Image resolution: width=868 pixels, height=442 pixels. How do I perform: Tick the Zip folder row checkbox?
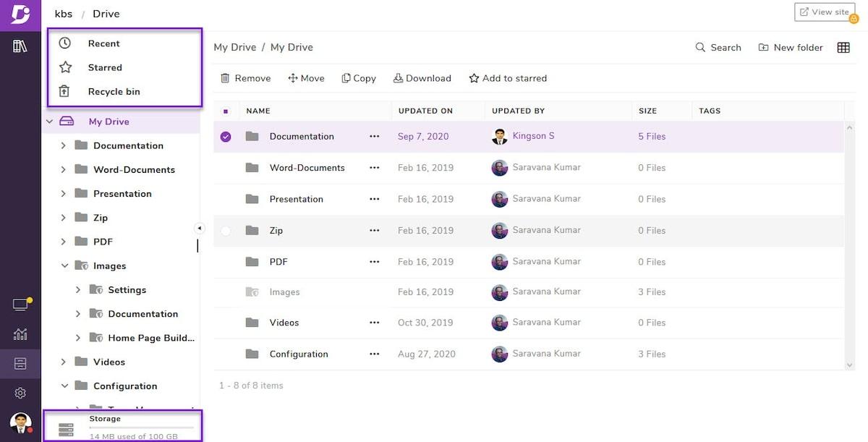(226, 231)
